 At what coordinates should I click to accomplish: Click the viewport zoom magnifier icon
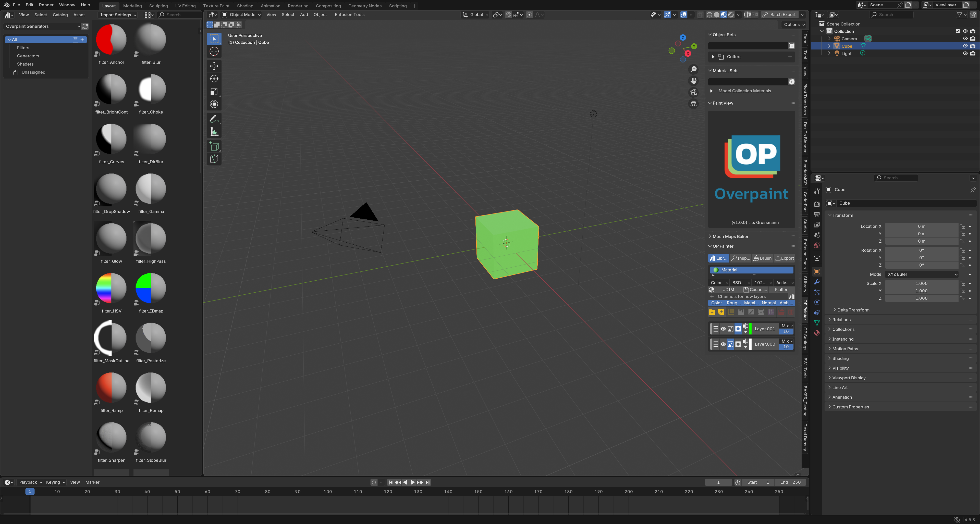[x=694, y=69]
